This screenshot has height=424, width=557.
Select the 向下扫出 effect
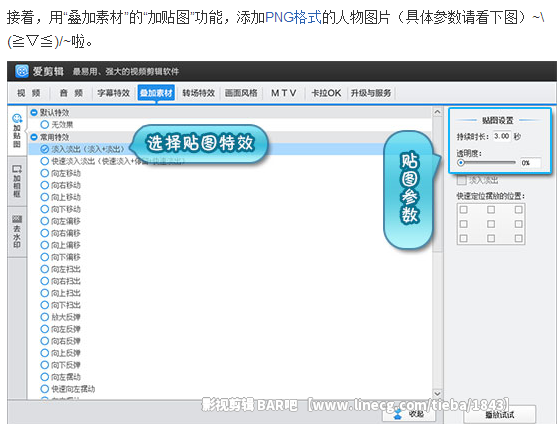44,305
